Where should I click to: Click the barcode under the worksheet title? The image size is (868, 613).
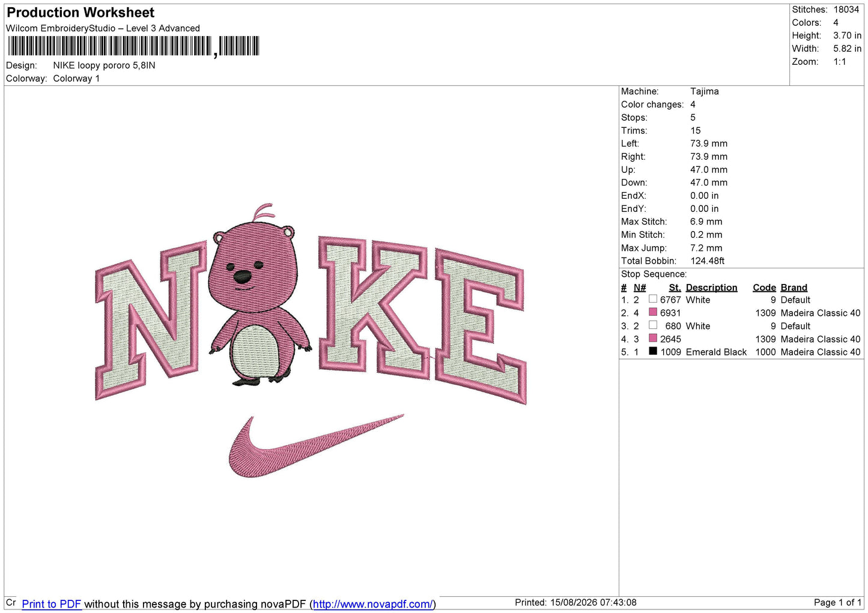pos(133,46)
